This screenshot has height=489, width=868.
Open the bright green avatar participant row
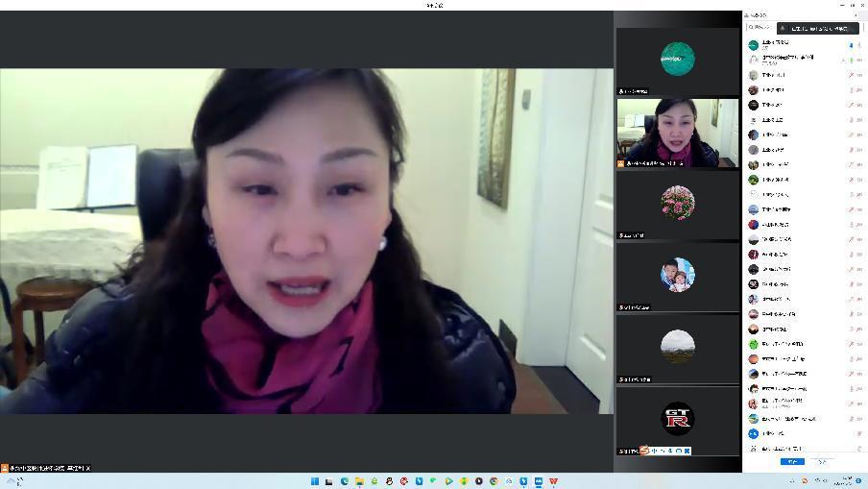tap(805, 344)
